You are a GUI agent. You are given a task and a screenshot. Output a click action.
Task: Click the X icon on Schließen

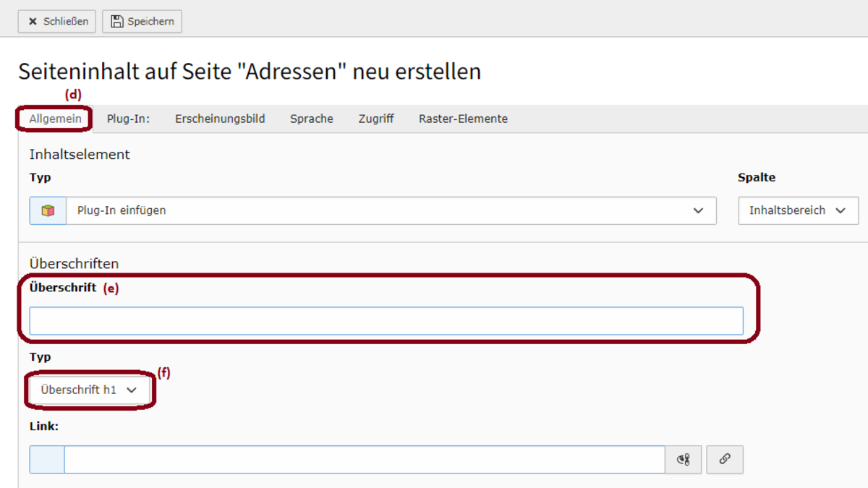(x=33, y=22)
